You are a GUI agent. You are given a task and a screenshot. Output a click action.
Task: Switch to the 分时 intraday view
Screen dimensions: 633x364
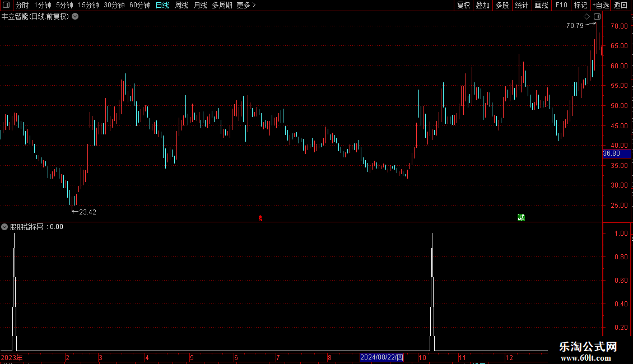tap(22, 5)
